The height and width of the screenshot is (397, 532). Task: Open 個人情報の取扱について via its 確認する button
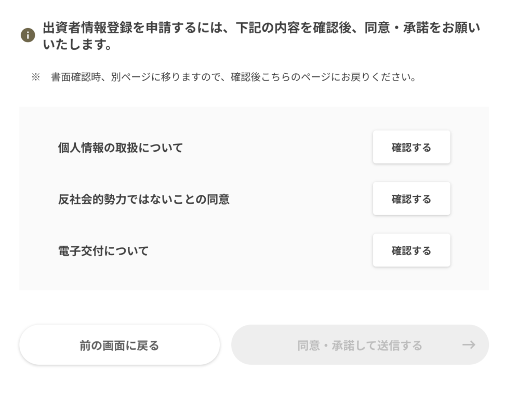(x=411, y=148)
